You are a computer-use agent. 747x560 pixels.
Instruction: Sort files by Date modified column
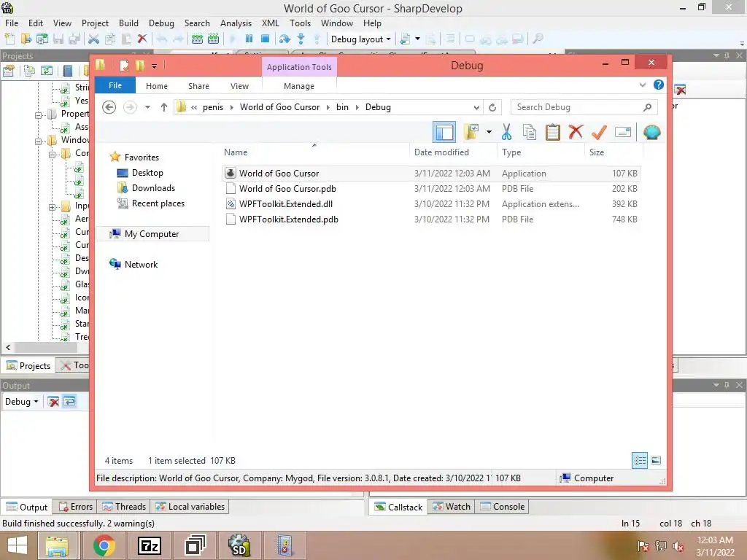(452, 152)
